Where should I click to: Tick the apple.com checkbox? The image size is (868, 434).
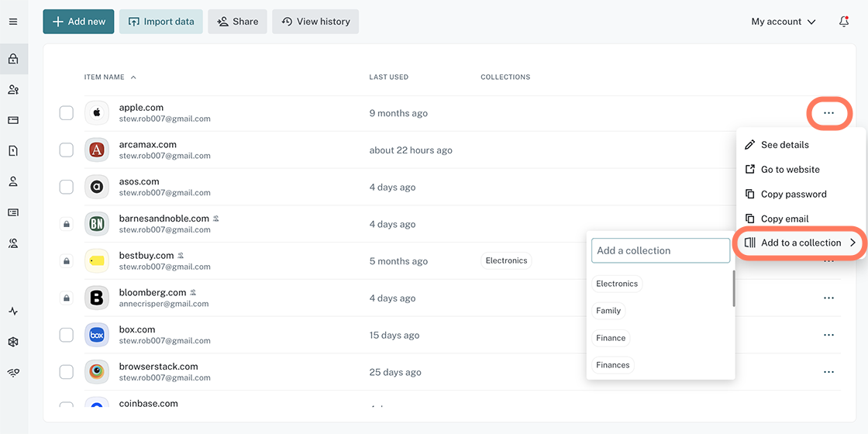pyautogui.click(x=67, y=113)
